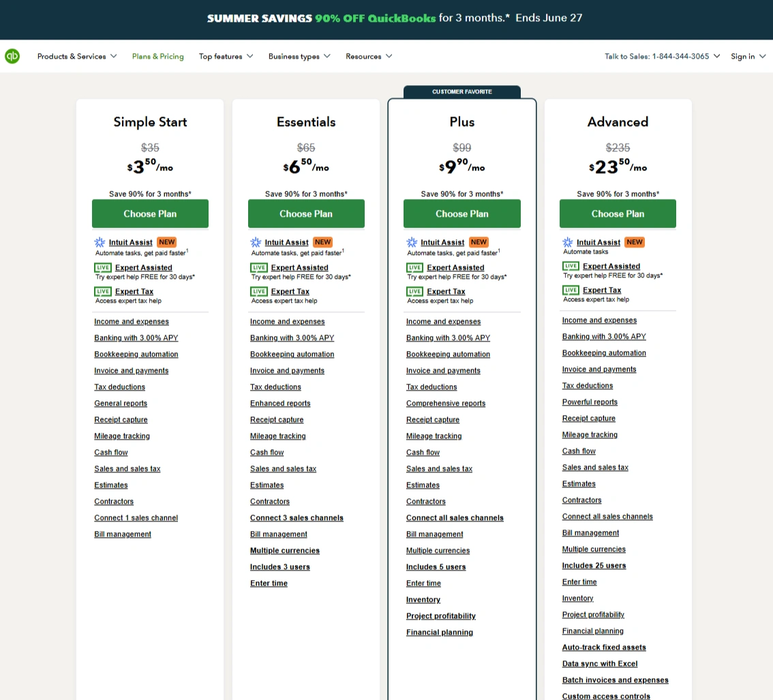773x700 pixels.
Task: Click the Intuit Assist sparkle icon in Essentials
Action: [x=256, y=242]
